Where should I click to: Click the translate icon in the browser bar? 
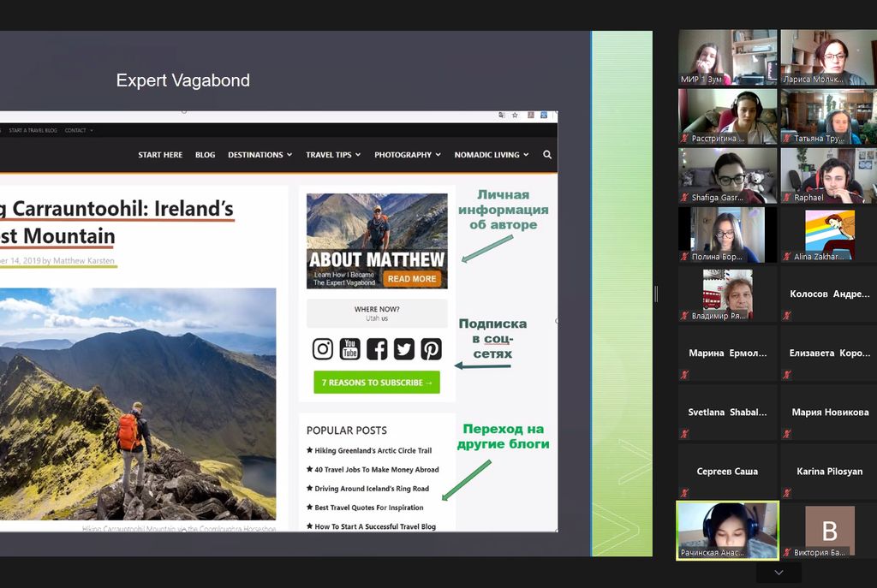tap(502, 116)
